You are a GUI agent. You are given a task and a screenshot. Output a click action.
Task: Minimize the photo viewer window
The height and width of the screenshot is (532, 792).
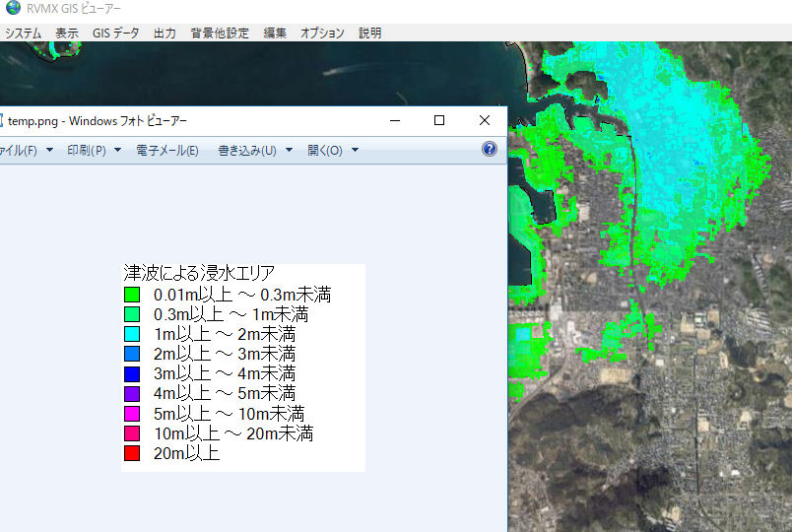[394, 120]
